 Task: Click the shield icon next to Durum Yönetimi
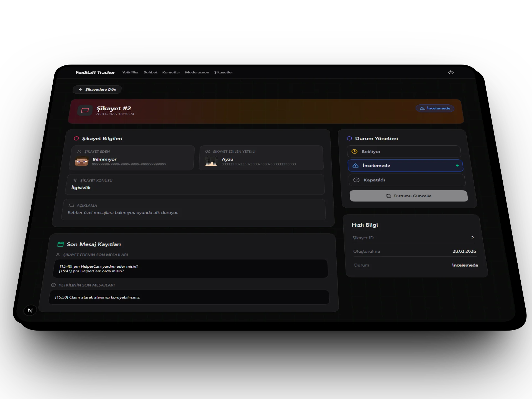click(349, 138)
